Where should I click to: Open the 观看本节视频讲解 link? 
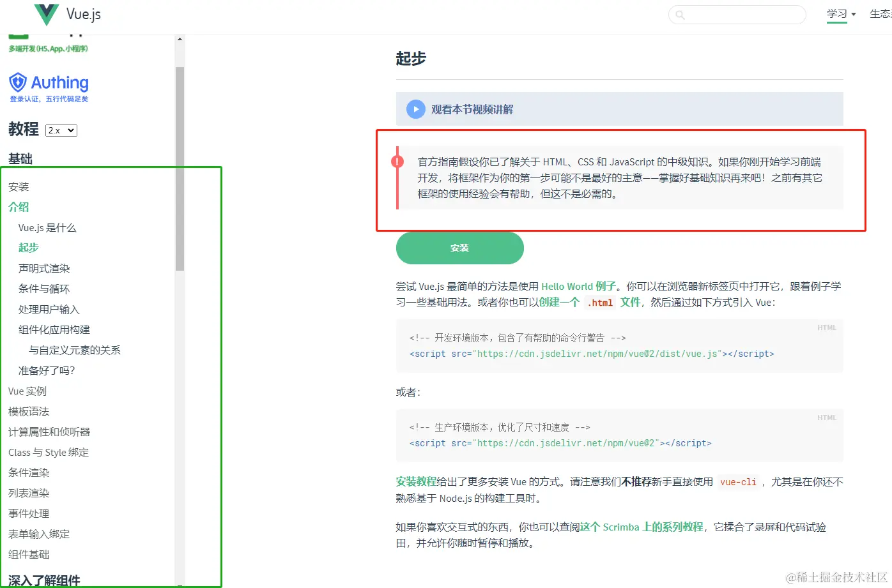(x=472, y=109)
